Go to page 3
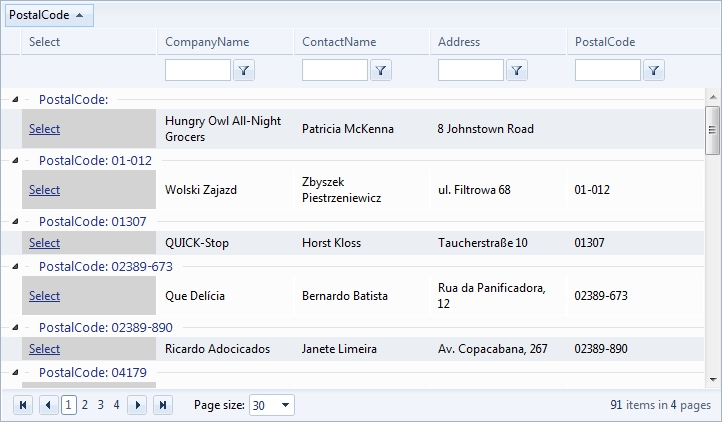The height and width of the screenshot is (422, 722). coord(101,405)
